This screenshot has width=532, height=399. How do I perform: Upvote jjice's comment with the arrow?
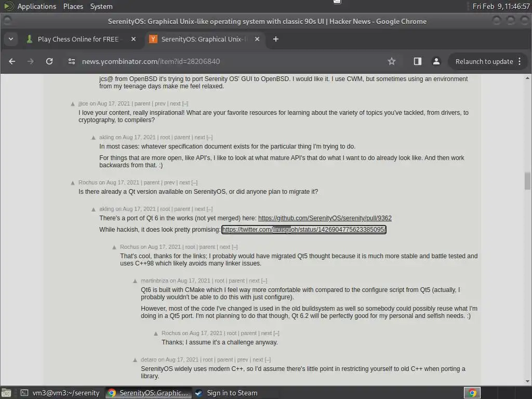click(x=73, y=104)
